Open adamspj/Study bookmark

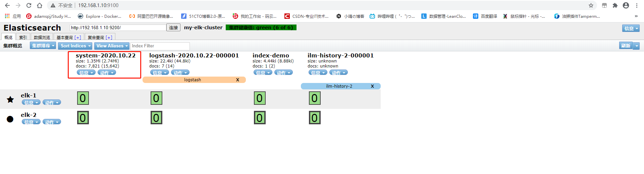pos(49,16)
